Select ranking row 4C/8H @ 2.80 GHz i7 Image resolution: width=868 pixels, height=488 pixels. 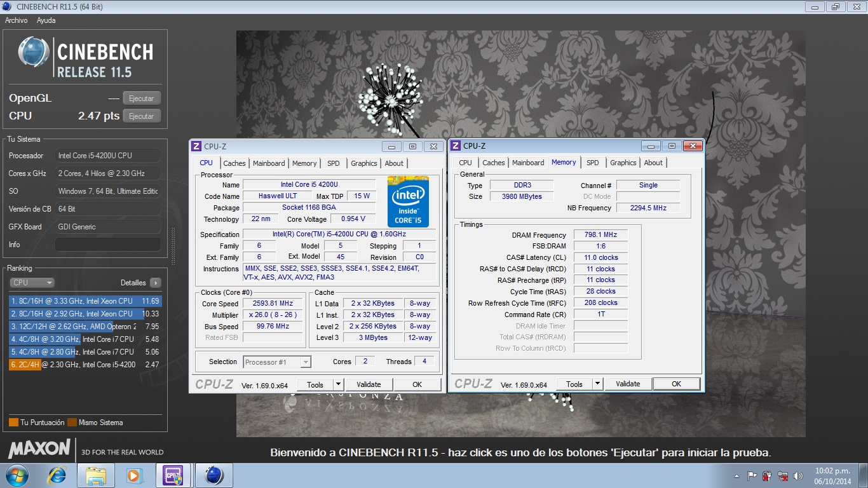click(85, 352)
